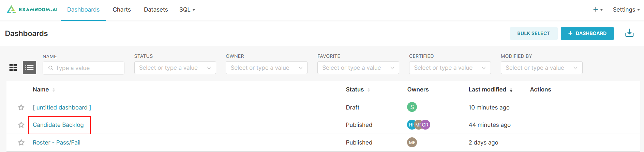Viewport: 644px width, 152px height.
Task: Click the ExamRoom.AI logo
Action: point(32,10)
